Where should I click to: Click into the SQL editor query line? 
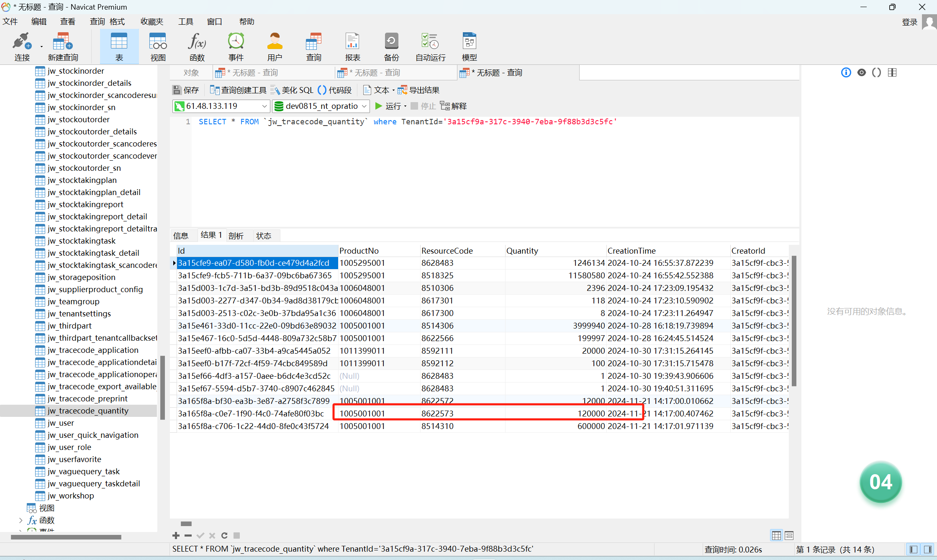click(x=407, y=121)
